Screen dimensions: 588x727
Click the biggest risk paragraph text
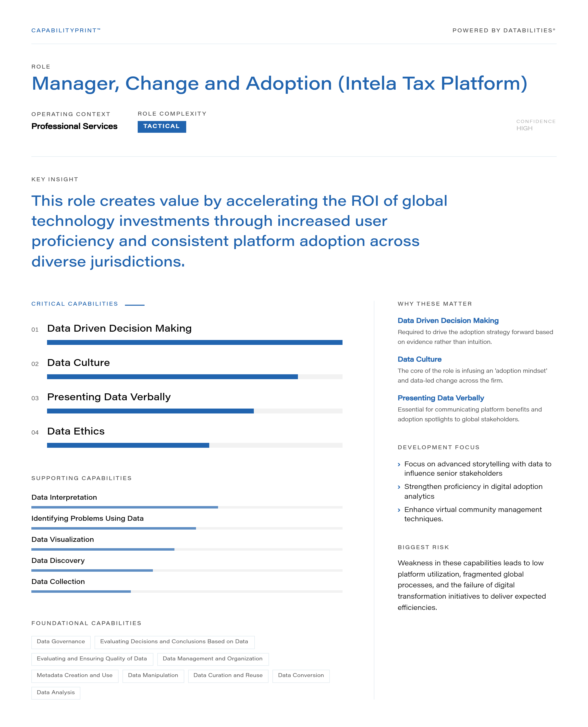(472, 585)
